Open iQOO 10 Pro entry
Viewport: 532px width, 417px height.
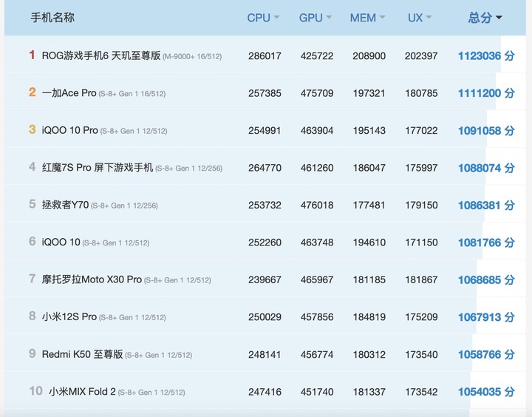tap(70, 130)
